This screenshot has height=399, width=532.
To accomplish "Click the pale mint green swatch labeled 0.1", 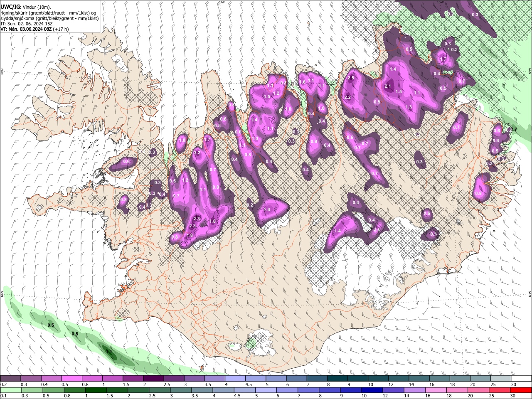I will tap(10, 390).
